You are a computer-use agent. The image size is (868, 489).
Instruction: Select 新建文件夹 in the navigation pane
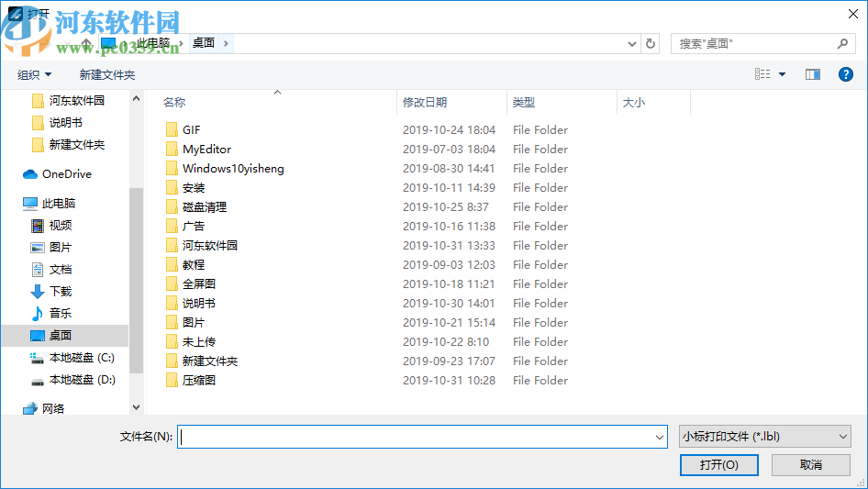tap(76, 145)
